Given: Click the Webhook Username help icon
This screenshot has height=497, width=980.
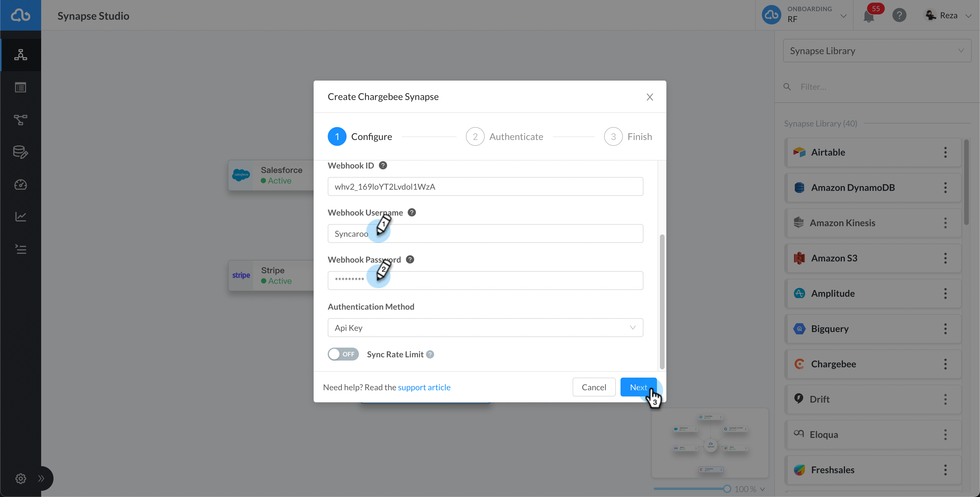Looking at the screenshot, I should tap(412, 212).
